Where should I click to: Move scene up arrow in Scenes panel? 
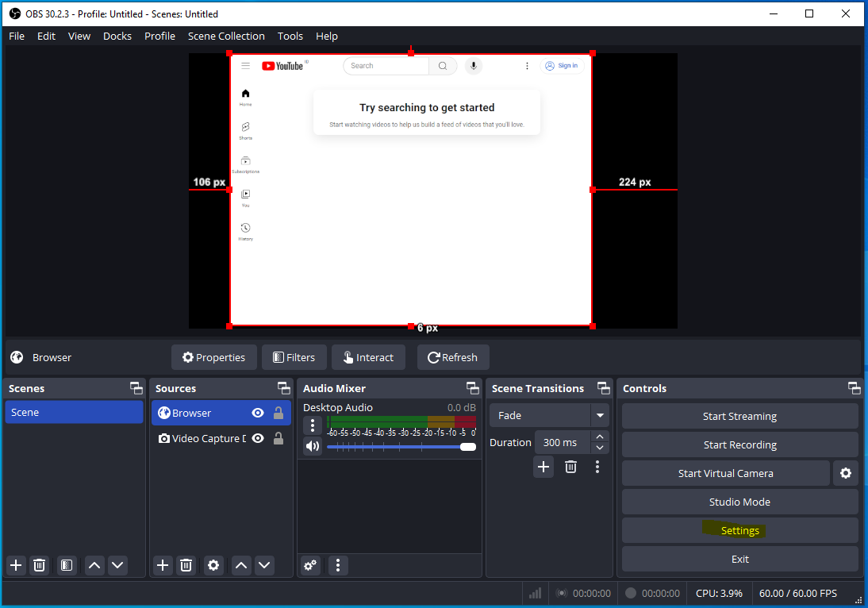tap(94, 565)
